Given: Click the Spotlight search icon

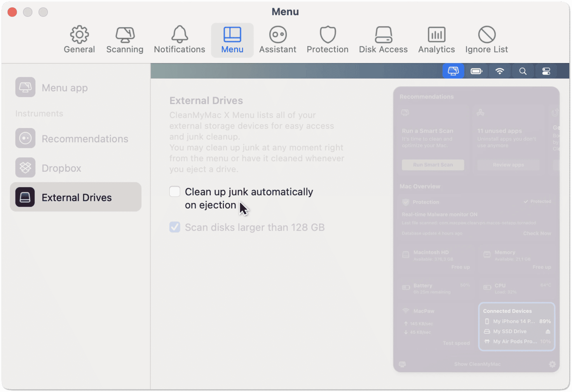Looking at the screenshot, I should pos(523,71).
